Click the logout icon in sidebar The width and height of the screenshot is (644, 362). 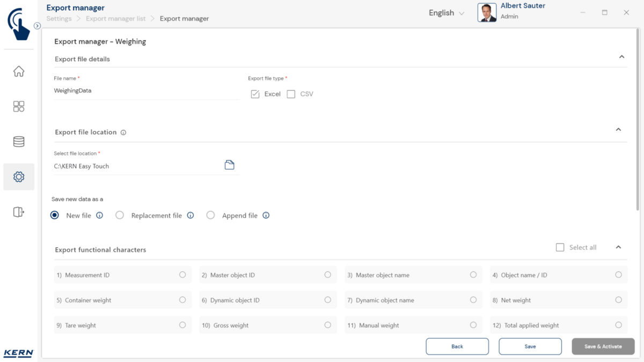[x=19, y=212]
